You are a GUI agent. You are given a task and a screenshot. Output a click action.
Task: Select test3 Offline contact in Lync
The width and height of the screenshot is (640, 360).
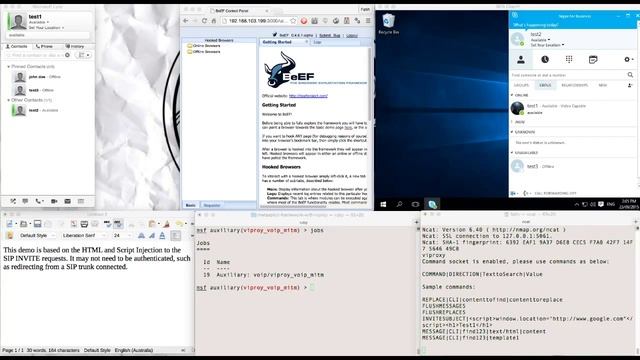pos(48,90)
